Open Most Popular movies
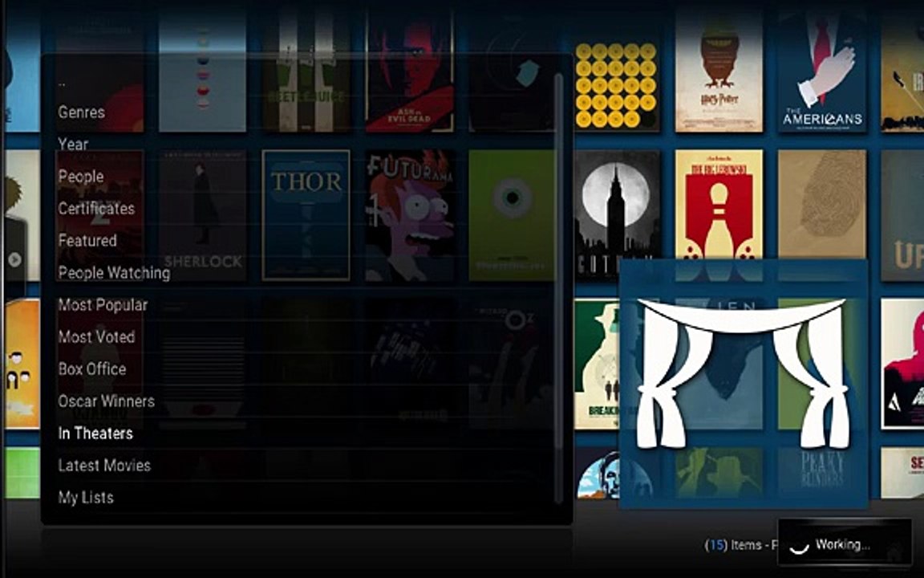This screenshot has height=578, width=924. [103, 304]
